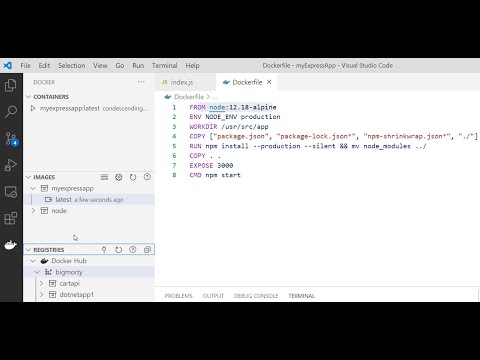
Task: Click the VS Code logo icon
Action: (x=8, y=65)
